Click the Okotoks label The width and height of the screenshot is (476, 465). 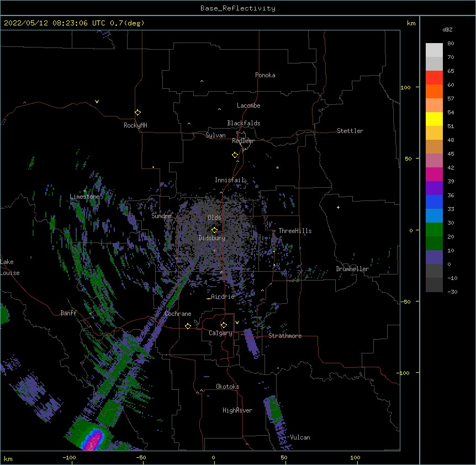point(228,387)
